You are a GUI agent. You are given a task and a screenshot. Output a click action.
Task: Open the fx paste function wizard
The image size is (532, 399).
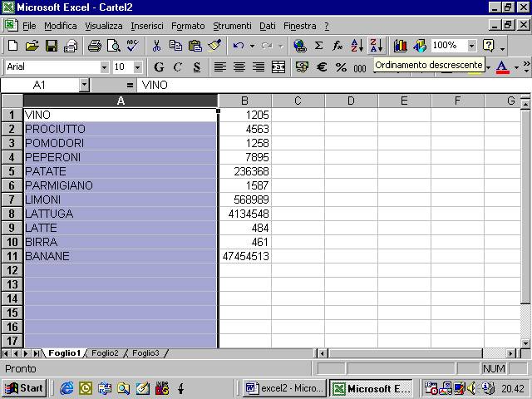(337, 46)
